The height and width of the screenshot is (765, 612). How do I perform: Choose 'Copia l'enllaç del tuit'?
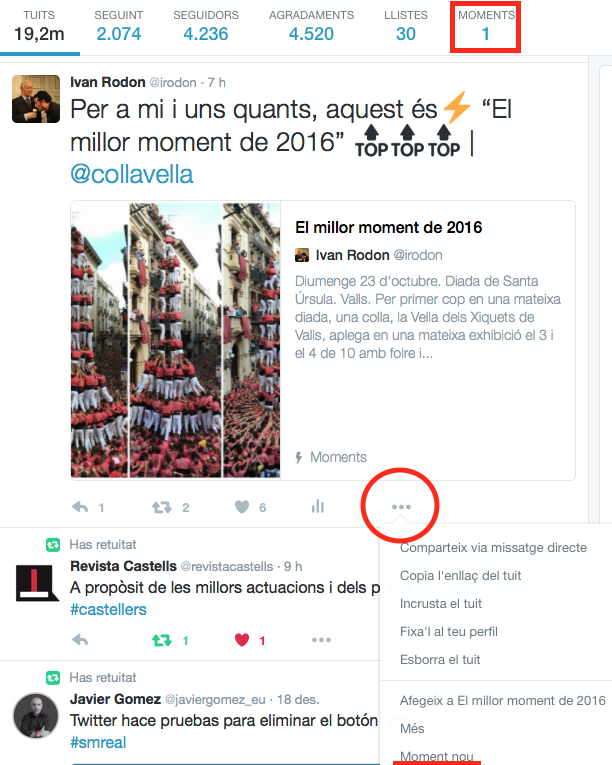(460, 576)
